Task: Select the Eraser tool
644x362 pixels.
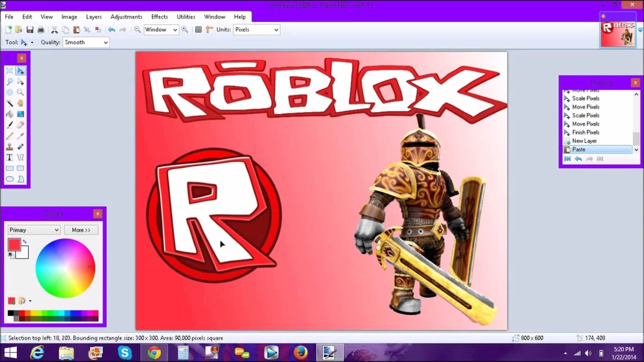Action: (x=21, y=125)
